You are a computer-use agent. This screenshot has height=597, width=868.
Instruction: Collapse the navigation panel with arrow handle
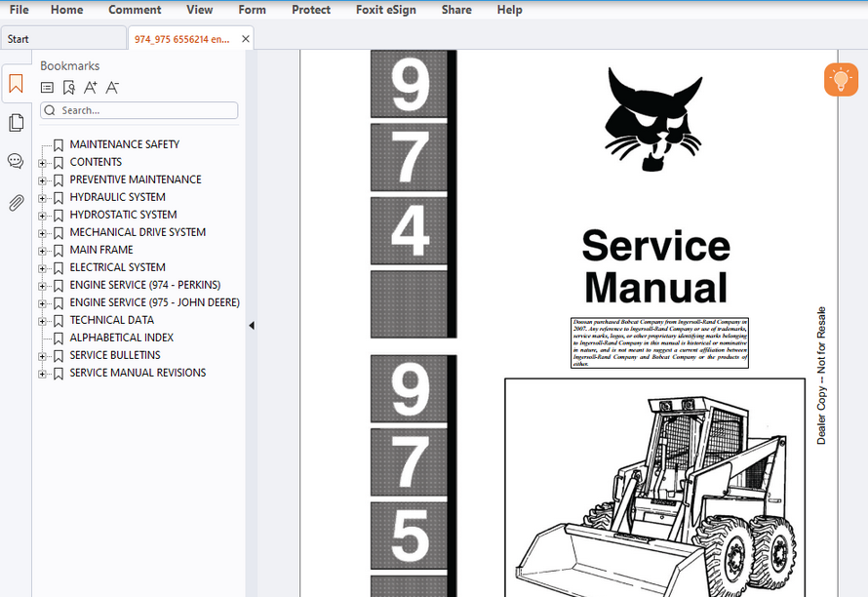pos(252,326)
